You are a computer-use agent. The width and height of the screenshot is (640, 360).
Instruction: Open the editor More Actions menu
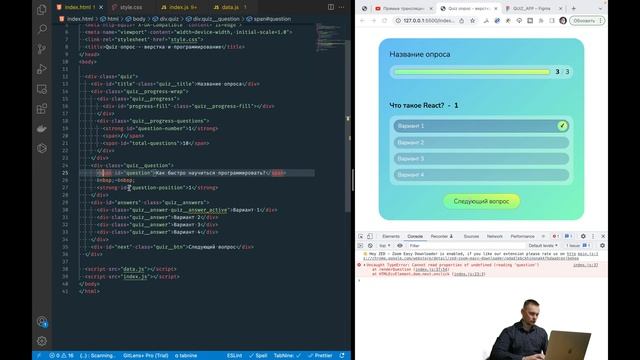(x=342, y=7)
